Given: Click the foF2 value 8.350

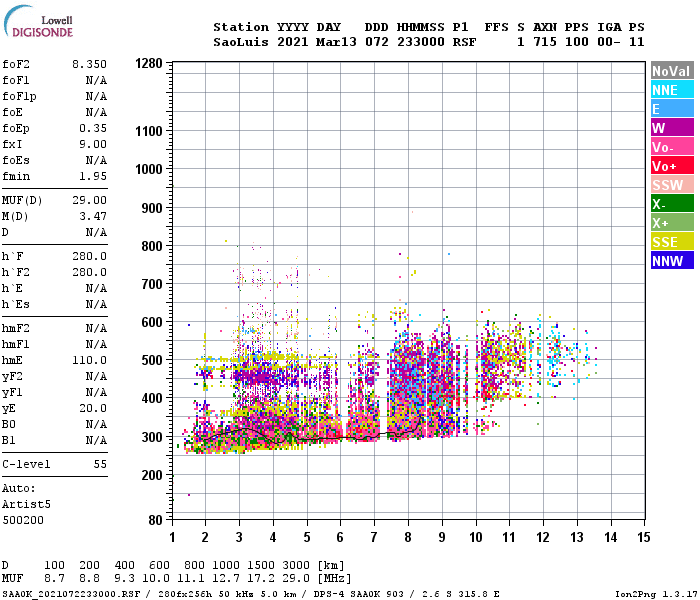Looking at the screenshot, I should click(89, 64).
